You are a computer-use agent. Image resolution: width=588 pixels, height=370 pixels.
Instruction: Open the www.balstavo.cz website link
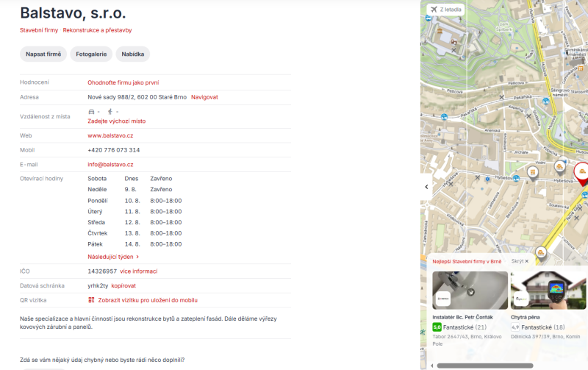[x=110, y=135]
